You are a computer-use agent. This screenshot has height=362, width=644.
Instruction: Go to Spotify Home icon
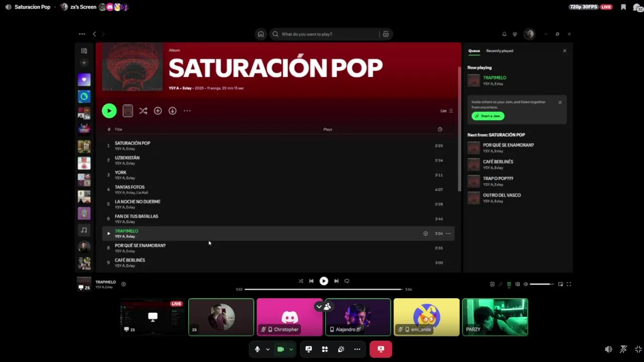[261, 34]
